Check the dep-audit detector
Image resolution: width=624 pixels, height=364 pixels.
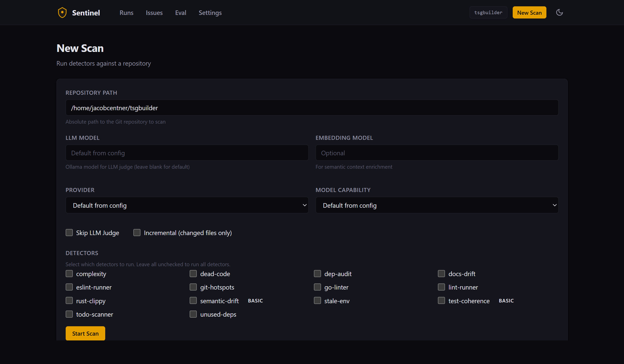pyautogui.click(x=317, y=274)
